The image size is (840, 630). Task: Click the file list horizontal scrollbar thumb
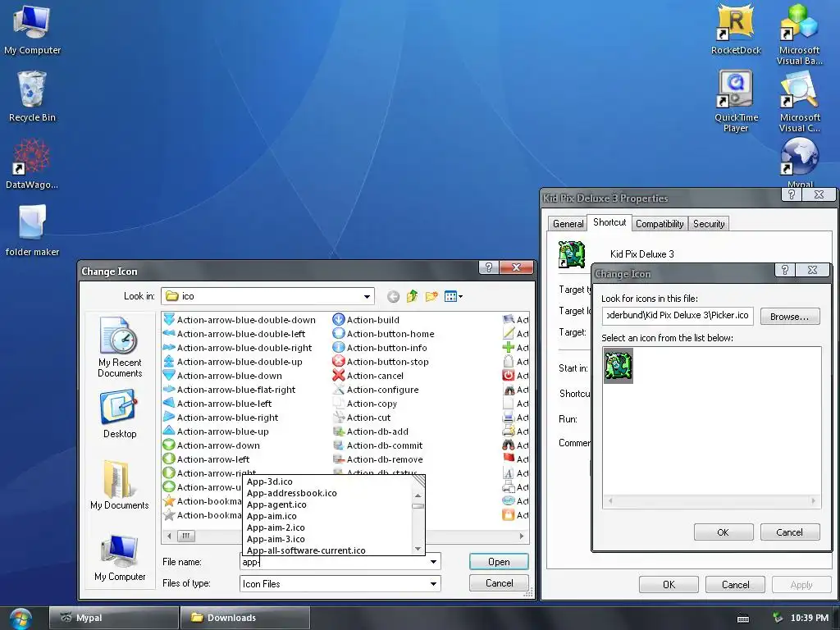(x=186, y=536)
